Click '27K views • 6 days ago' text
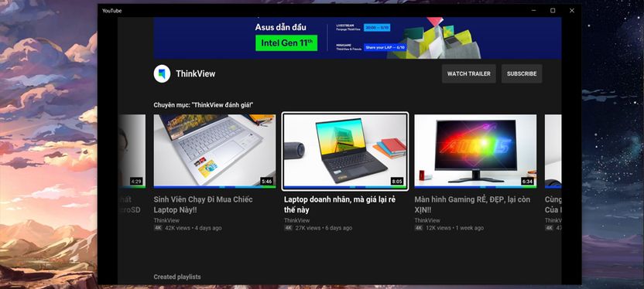Viewport: 644px width, 289px height. tap(324, 228)
